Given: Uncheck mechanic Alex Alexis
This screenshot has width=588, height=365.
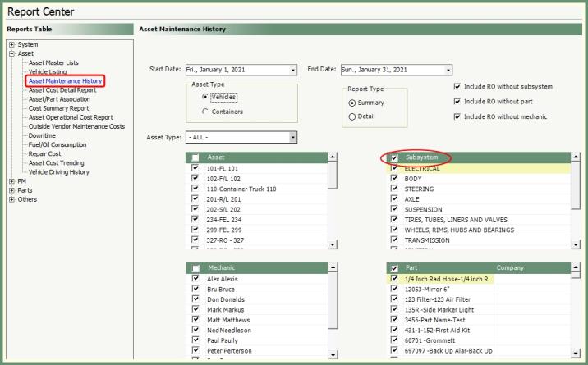Looking at the screenshot, I should (x=195, y=279).
